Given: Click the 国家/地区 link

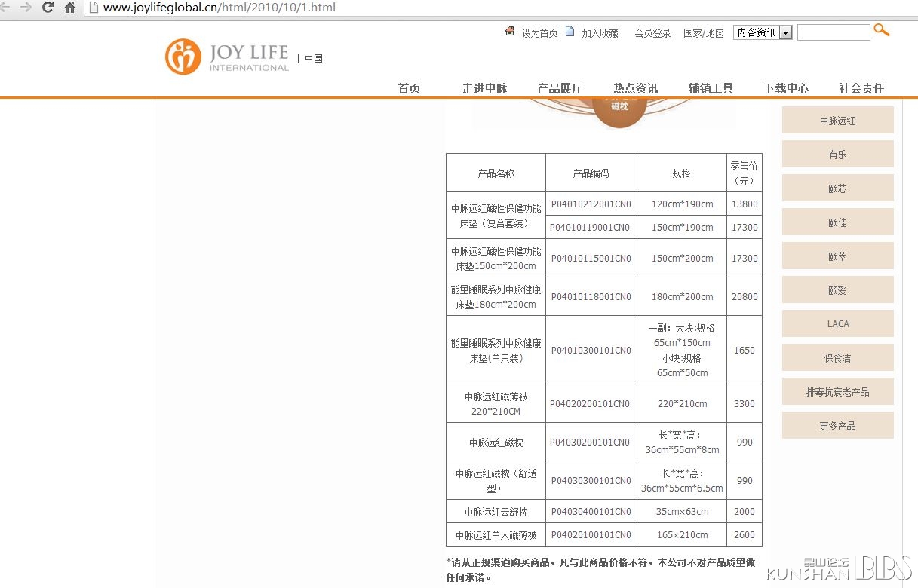Looking at the screenshot, I should pyautogui.click(x=704, y=33).
